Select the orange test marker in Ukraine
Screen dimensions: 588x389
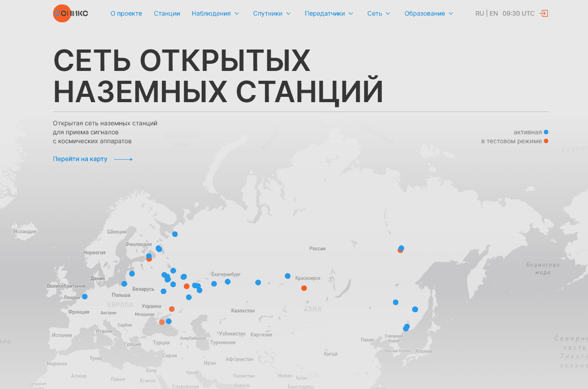click(x=172, y=309)
